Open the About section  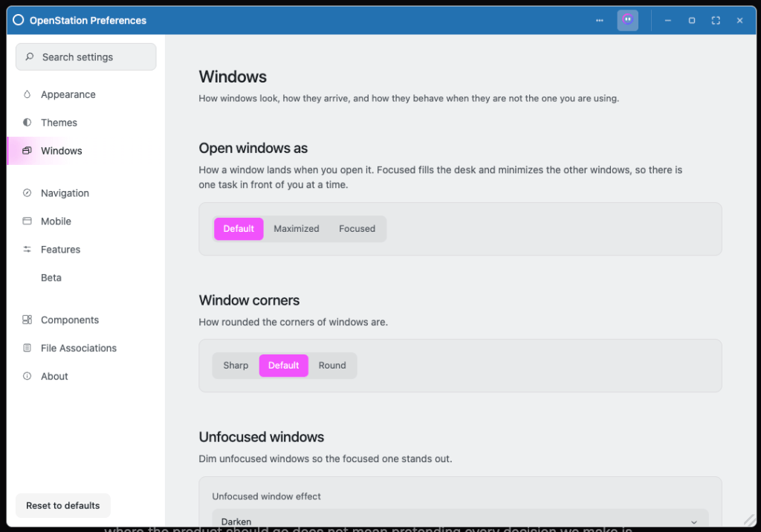86,376
